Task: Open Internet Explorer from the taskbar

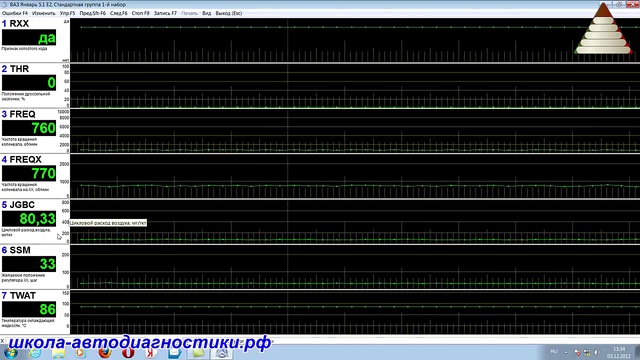Action: [x=35, y=353]
